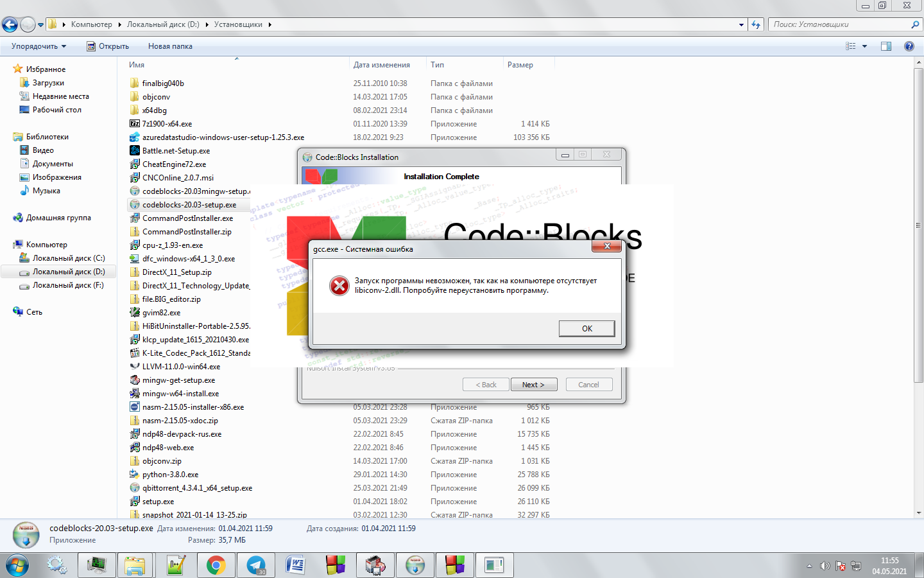Open the 'Изображения' library
The width and height of the screenshot is (924, 578).
click(56, 177)
